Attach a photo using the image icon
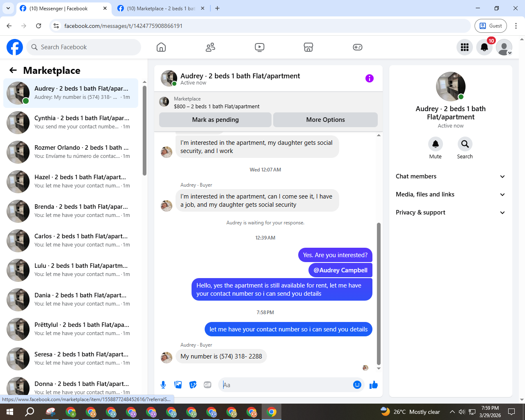The height and width of the screenshot is (420, 525). pos(178,385)
